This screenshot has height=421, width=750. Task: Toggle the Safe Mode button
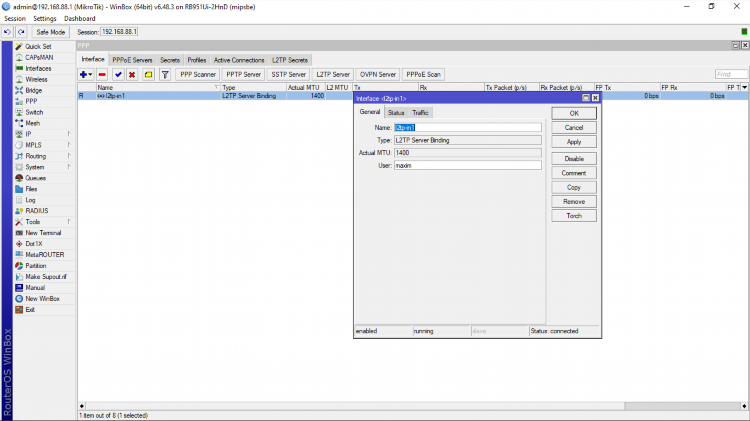[x=51, y=32]
